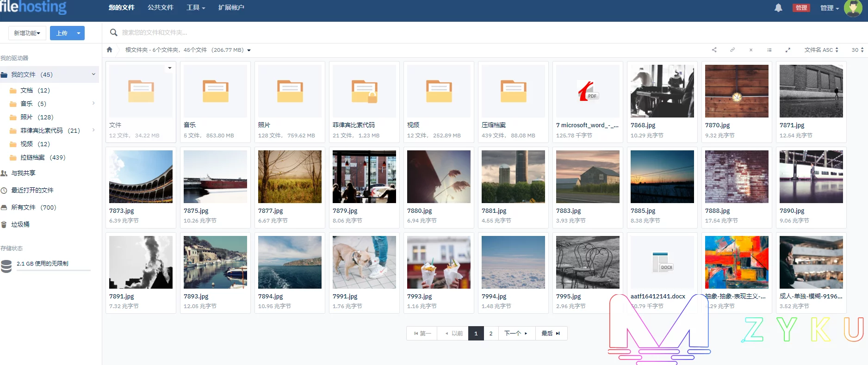Click the fullscreen expand arrows icon
868x365 pixels.
(x=788, y=50)
